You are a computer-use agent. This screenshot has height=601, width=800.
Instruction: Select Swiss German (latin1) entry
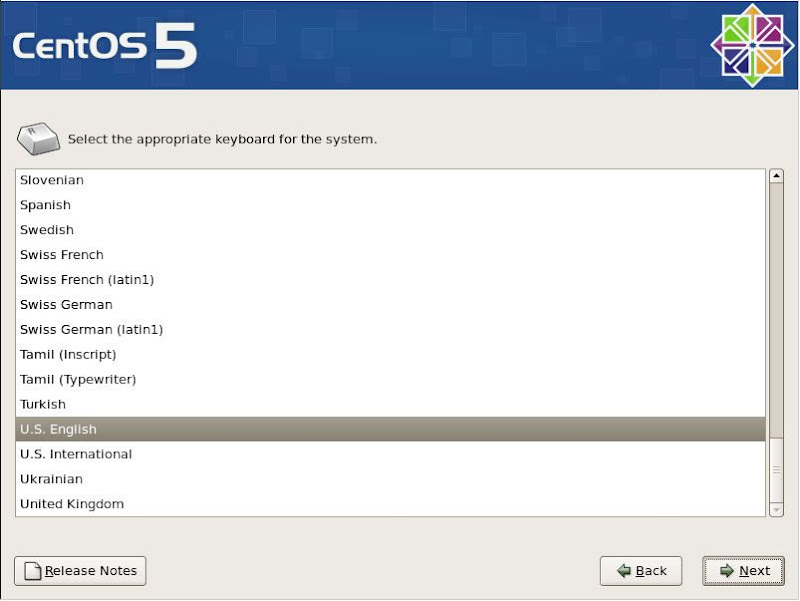tap(91, 330)
